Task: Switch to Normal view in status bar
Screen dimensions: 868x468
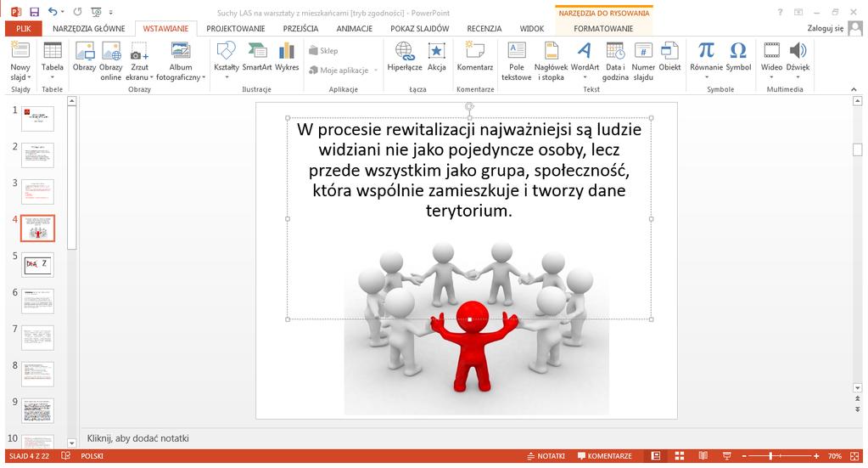Action: pos(655,456)
